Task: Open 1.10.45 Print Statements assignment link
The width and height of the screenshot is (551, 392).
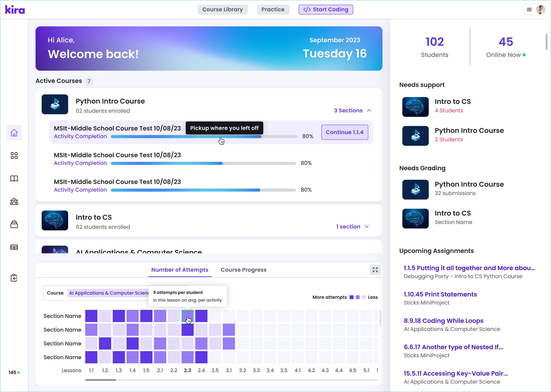Action: [x=440, y=295]
